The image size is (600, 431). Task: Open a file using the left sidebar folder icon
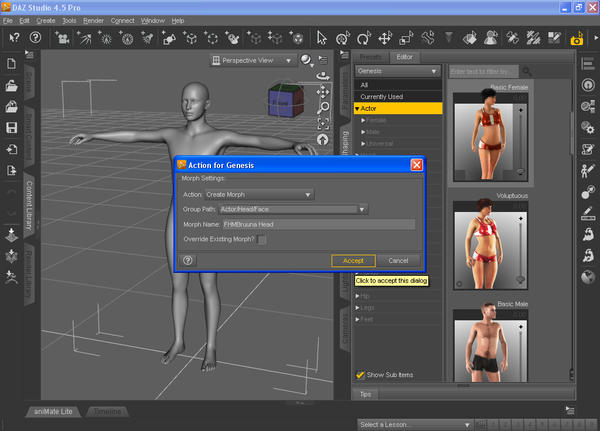pos(11,86)
